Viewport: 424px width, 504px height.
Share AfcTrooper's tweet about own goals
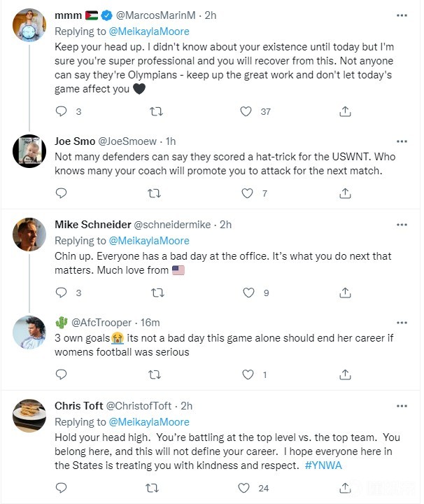345,375
